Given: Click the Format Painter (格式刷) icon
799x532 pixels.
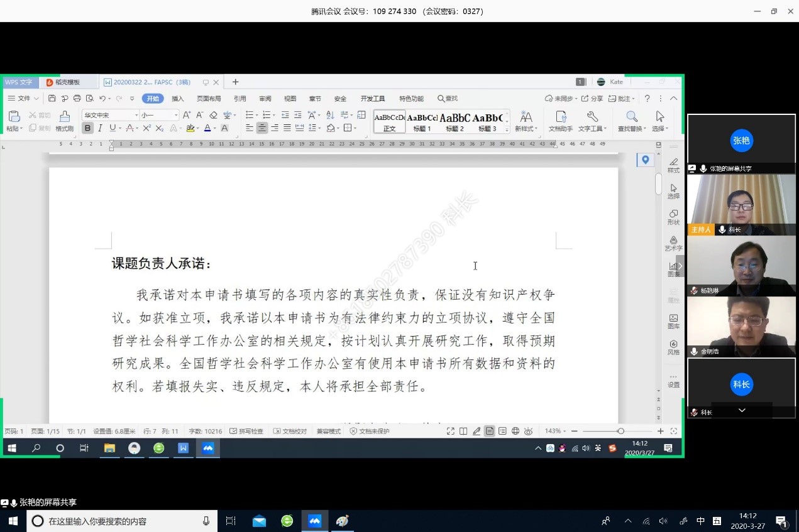Looking at the screenshot, I should 64,117.
